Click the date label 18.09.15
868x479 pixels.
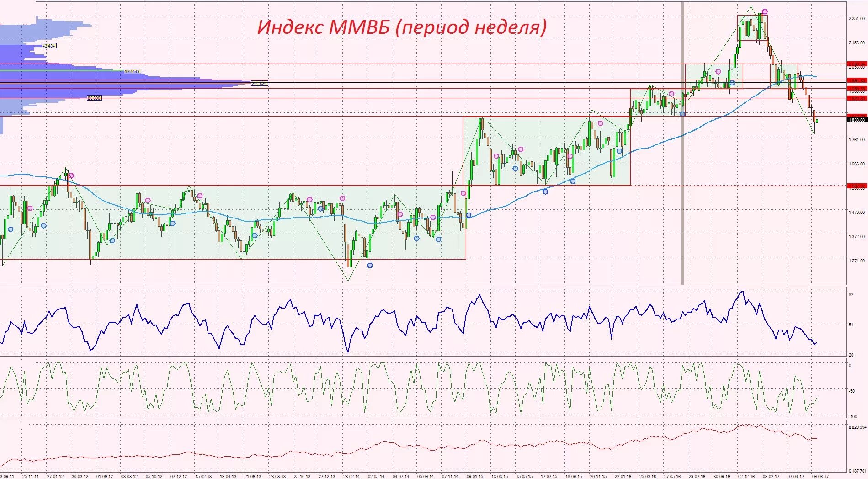tap(574, 476)
